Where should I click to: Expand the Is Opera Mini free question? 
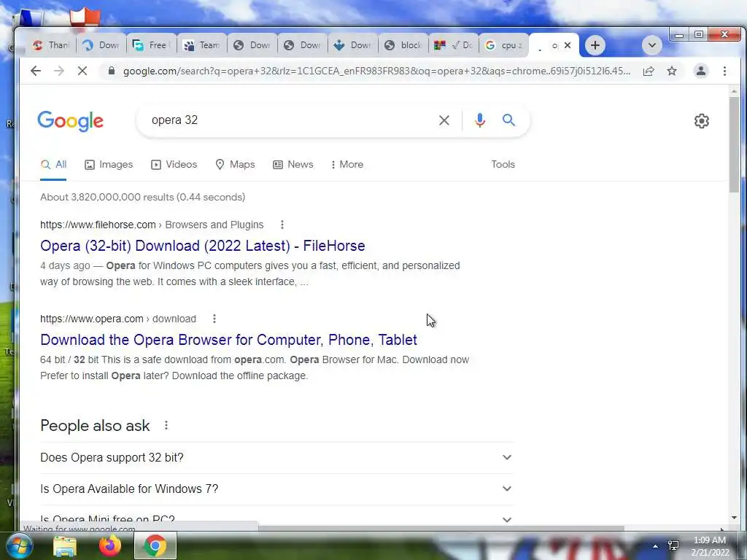[276, 519]
